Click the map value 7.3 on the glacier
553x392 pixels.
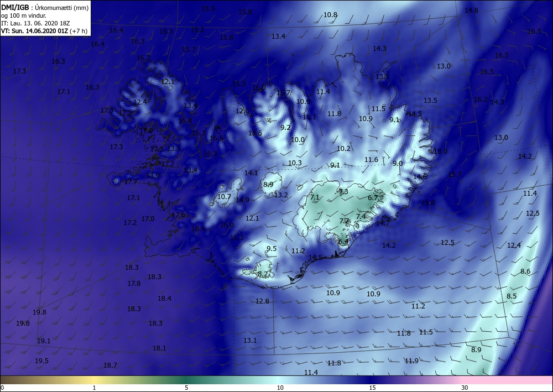click(x=343, y=192)
